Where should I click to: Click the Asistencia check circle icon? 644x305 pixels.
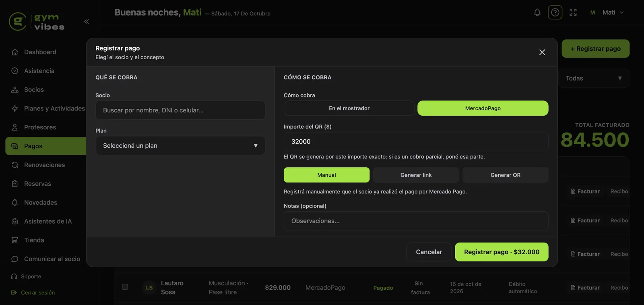tap(15, 71)
